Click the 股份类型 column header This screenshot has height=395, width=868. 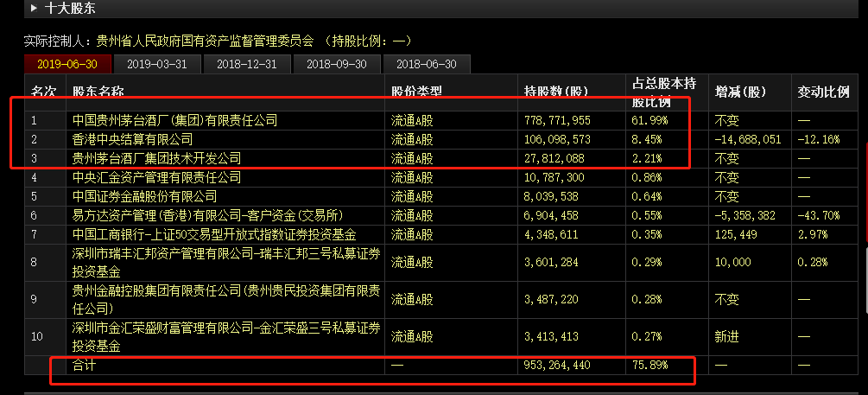(x=417, y=92)
